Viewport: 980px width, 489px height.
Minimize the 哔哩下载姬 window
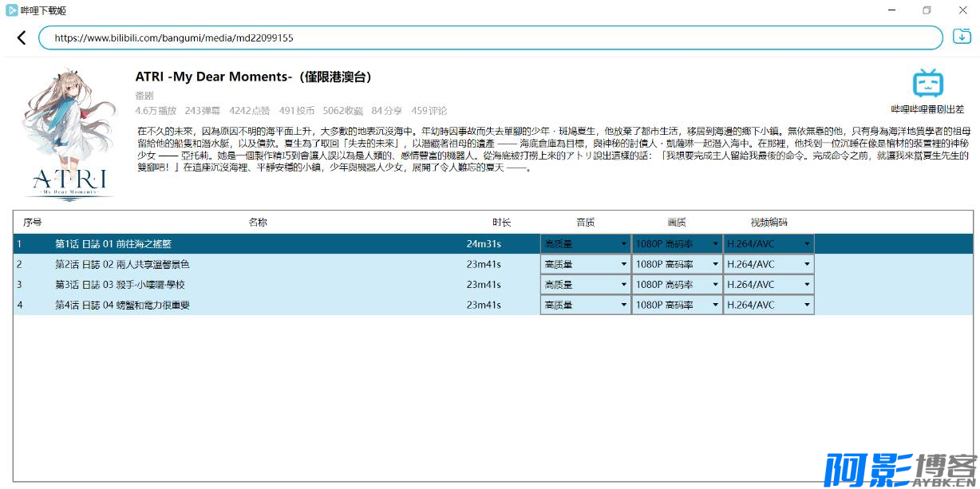coord(891,10)
